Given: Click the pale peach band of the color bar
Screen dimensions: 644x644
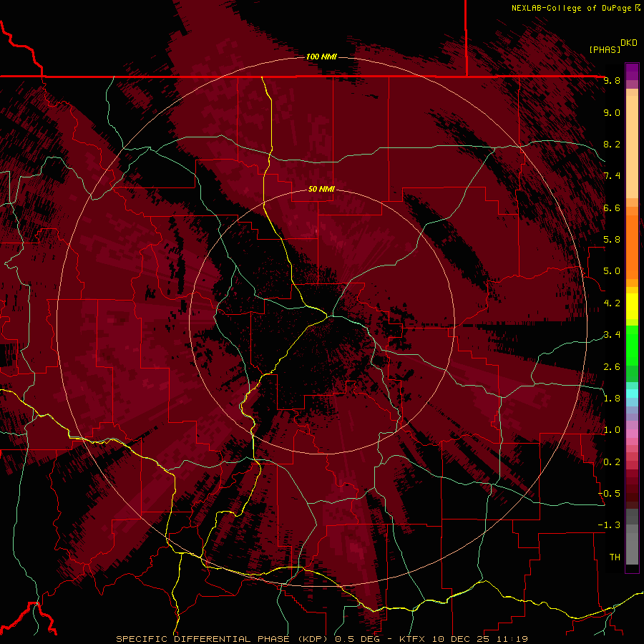Looking at the screenshot, I should pyautogui.click(x=632, y=147).
